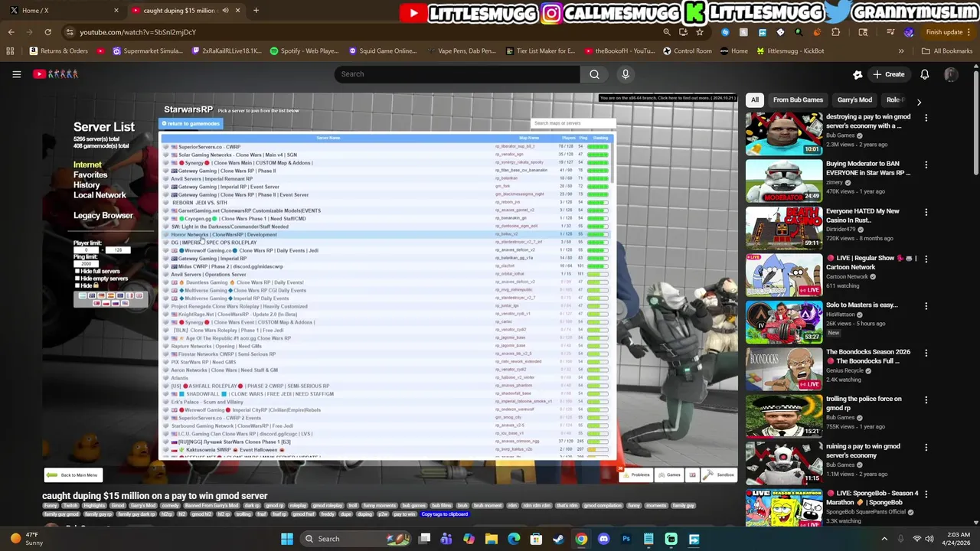This screenshot has width=980, height=551.
Task: Open the Legacy Browser option
Action: pos(103,216)
